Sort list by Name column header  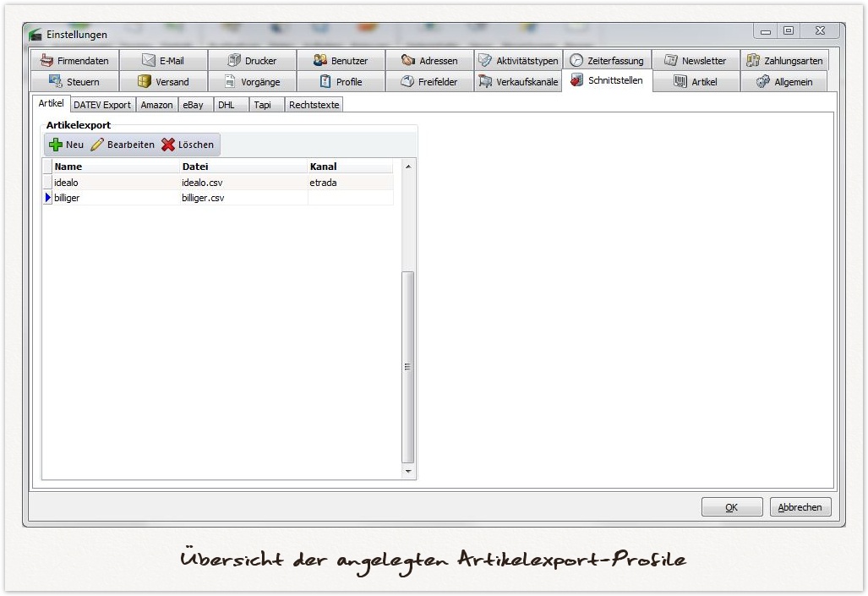(x=116, y=167)
